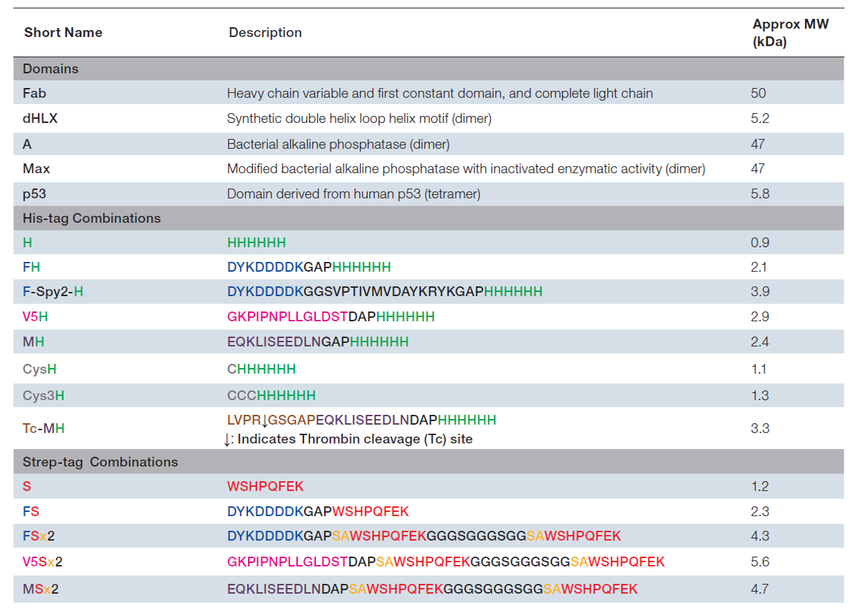Screen dimensions: 859x616
Task: Click the 'F-Spy2-H' short name cell
Action: coord(53,292)
